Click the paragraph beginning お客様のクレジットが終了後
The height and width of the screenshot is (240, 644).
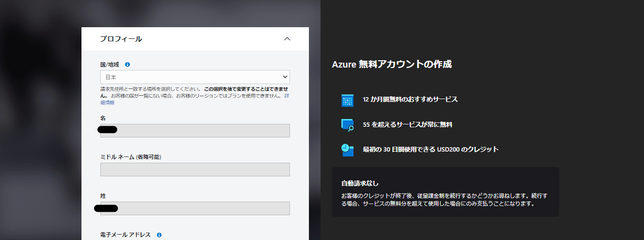tap(445, 200)
